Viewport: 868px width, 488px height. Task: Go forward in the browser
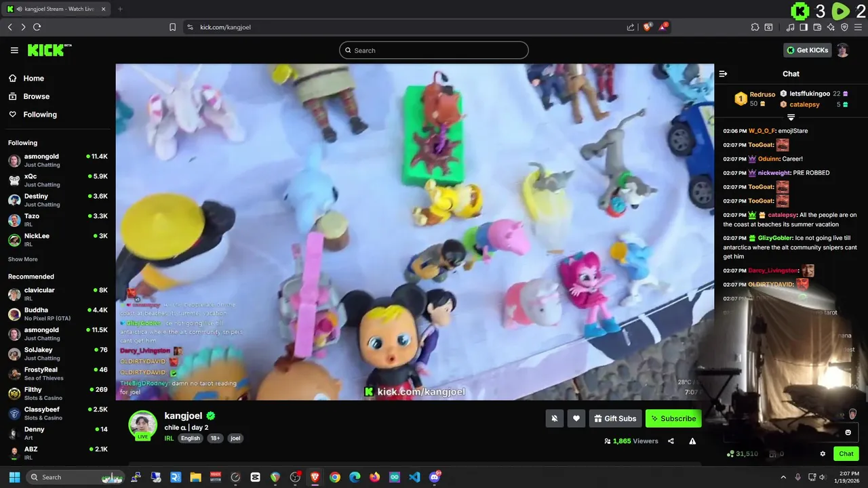click(x=23, y=27)
